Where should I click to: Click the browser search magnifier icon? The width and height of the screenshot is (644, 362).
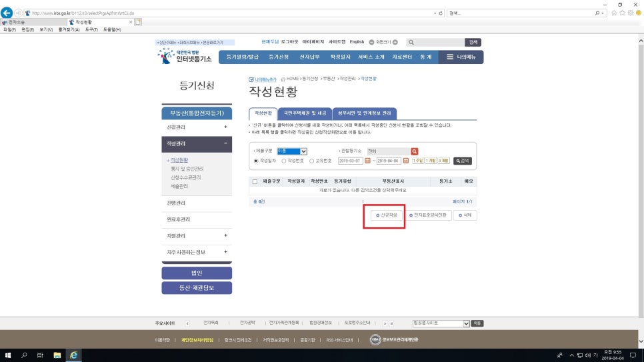(597, 13)
